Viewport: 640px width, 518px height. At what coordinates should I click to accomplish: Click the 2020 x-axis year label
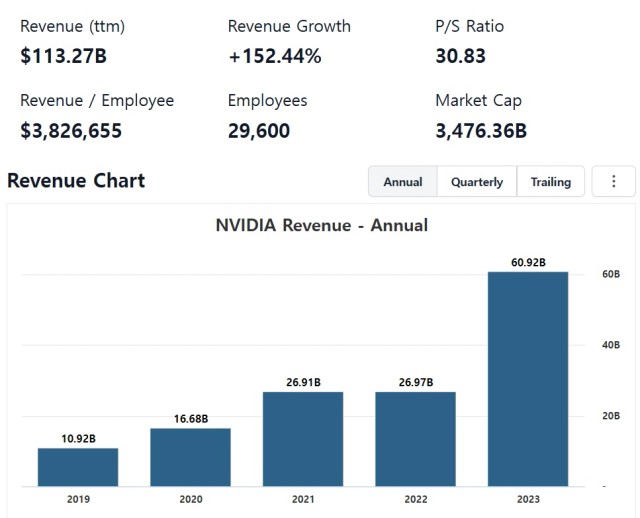[191, 499]
